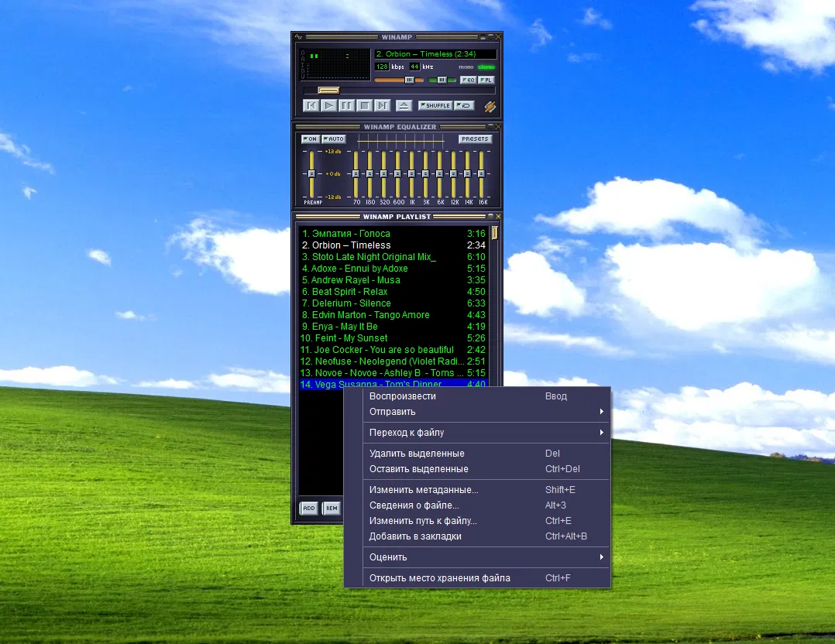The width and height of the screenshot is (835, 644).
Task: Turn the equalizer ON button
Action: click(x=310, y=139)
